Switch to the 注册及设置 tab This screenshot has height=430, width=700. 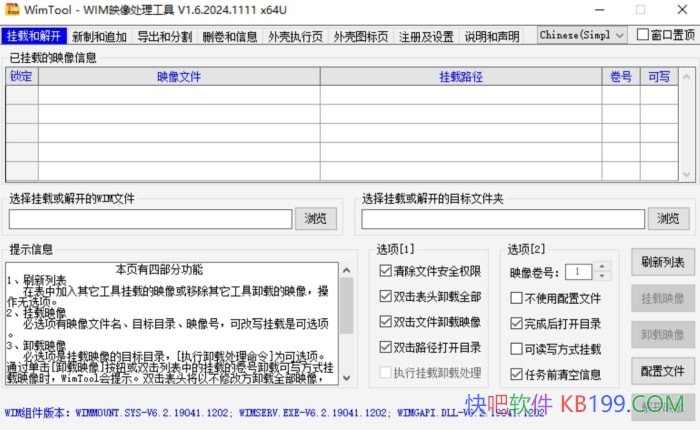pyautogui.click(x=426, y=37)
